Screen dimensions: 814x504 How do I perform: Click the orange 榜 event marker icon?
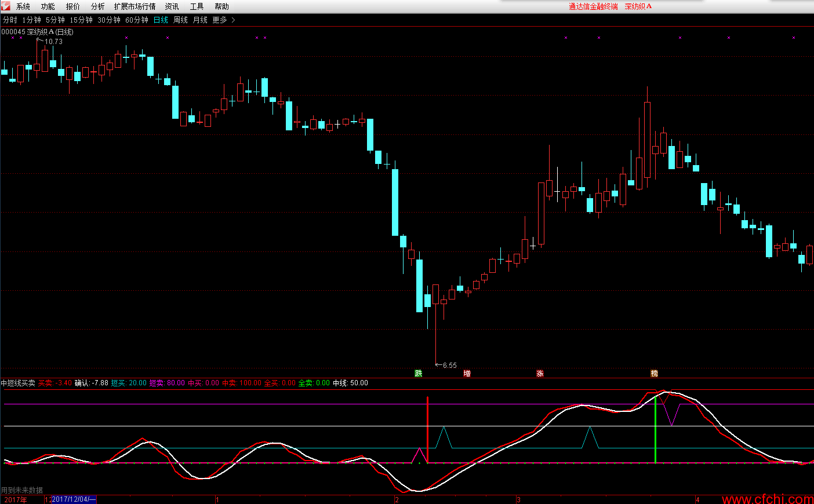pos(655,373)
